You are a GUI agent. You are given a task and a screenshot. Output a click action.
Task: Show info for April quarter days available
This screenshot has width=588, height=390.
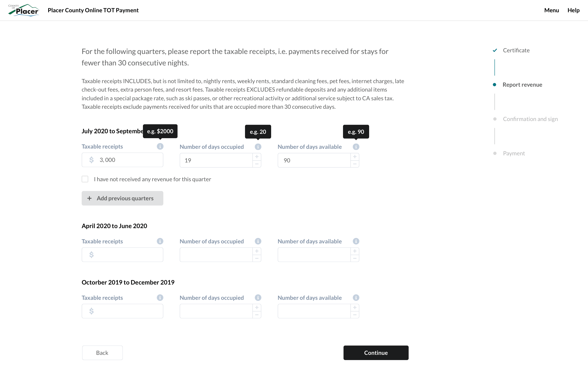point(356,241)
